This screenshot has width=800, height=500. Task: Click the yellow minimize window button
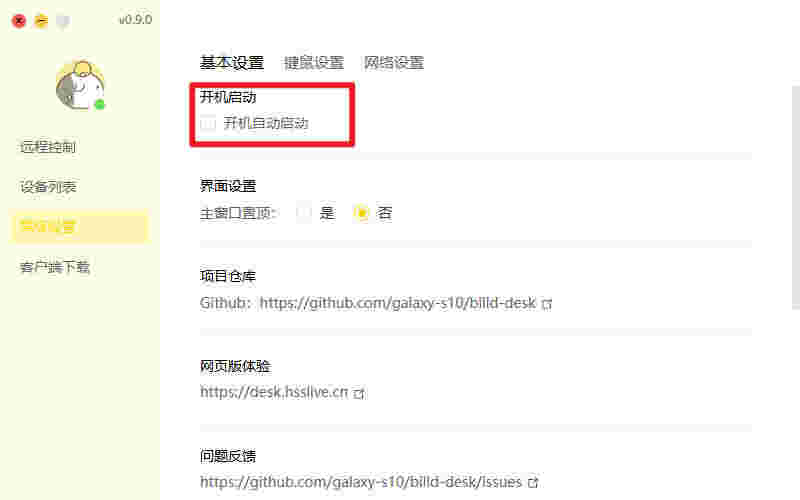pos(41,21)
